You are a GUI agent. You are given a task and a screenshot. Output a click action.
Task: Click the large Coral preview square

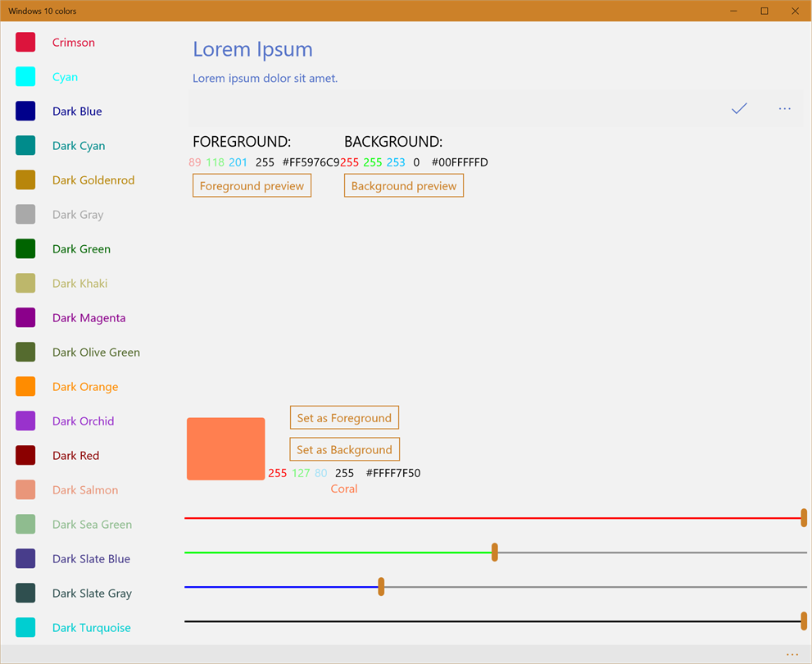[226, 448]
